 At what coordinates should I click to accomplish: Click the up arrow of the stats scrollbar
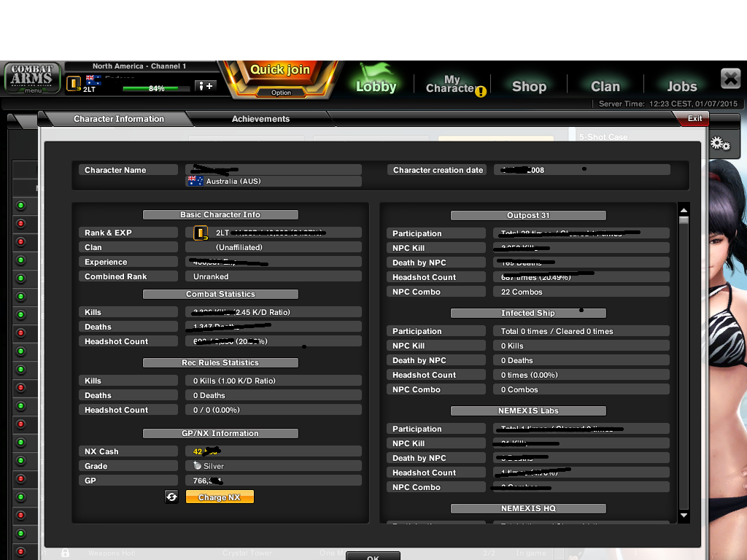tap(684, 210)
